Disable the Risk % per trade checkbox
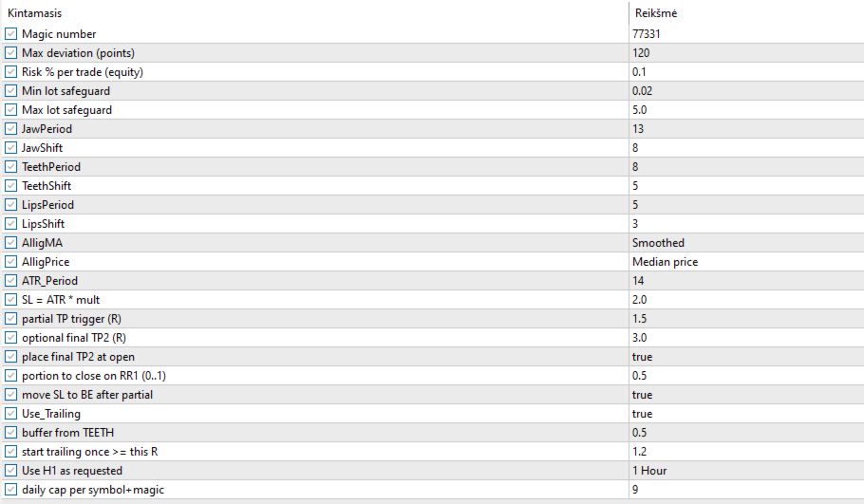 pyautogui.click(x=11, y=72)
